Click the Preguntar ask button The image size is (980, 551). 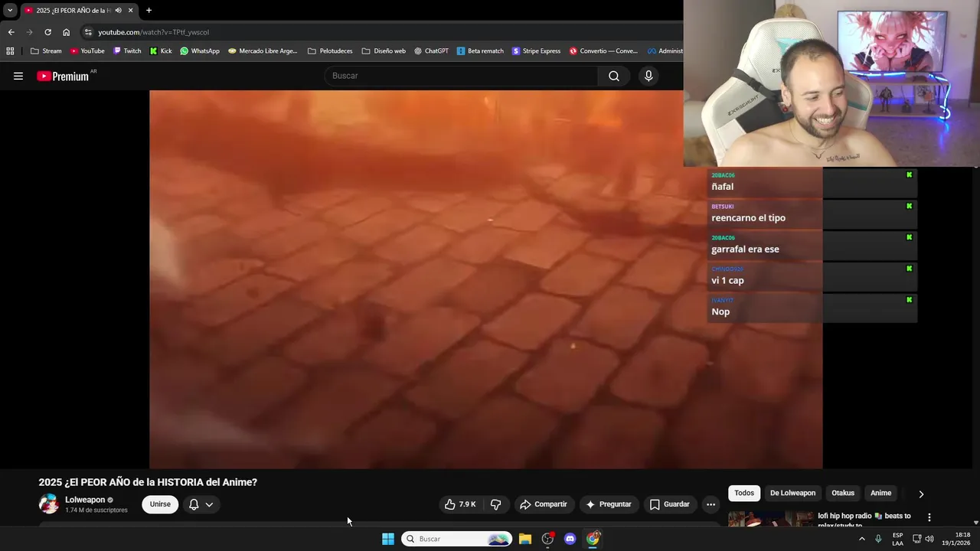coord(609,504)
